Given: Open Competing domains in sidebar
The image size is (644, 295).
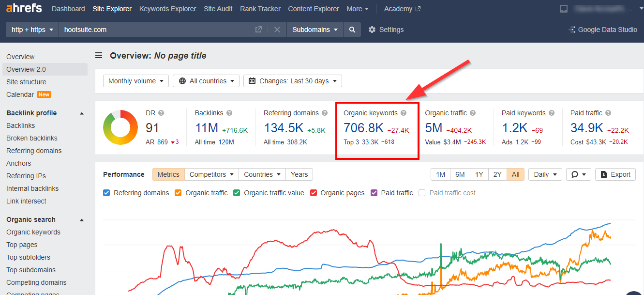Looking at the screenshot, I should pyautogui.click(x=36, y=282).
